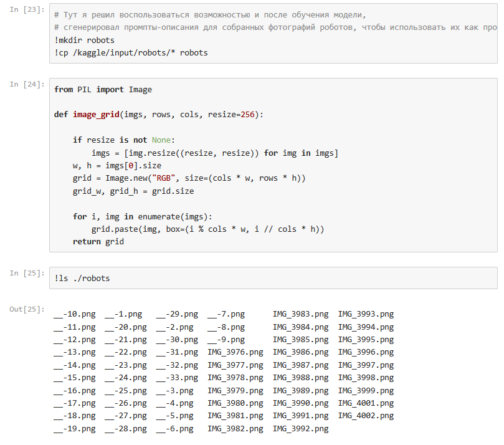Click the 'def image_grid' function definition line
Screen dimensions: 504x445
[159, 115]
